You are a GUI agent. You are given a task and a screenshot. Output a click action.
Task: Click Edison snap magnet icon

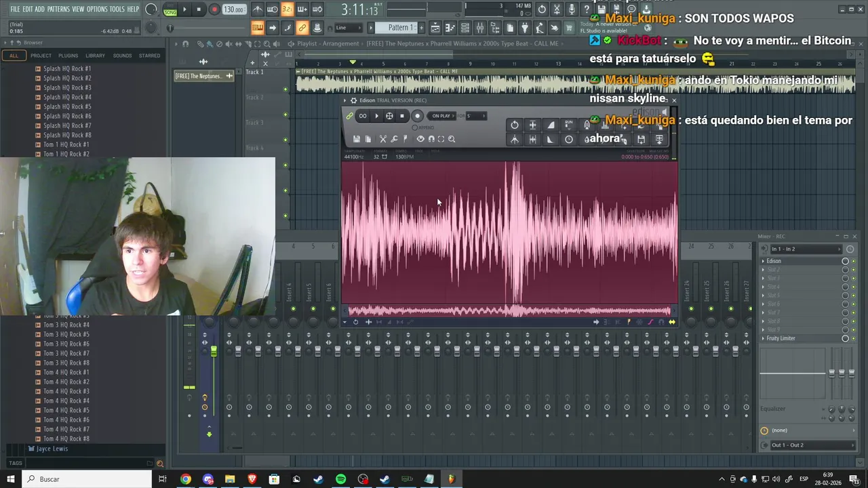pos(431,139)
